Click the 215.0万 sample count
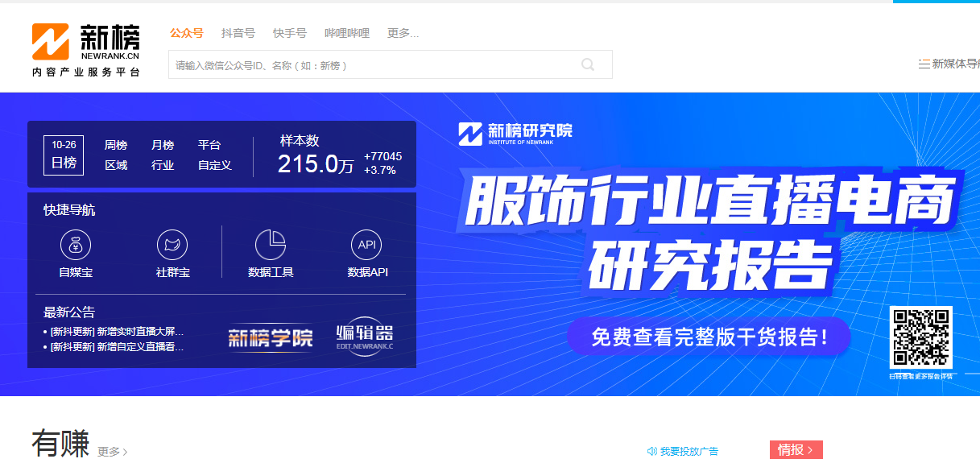The width and height of the screenshot is (980, 463). 316,164
